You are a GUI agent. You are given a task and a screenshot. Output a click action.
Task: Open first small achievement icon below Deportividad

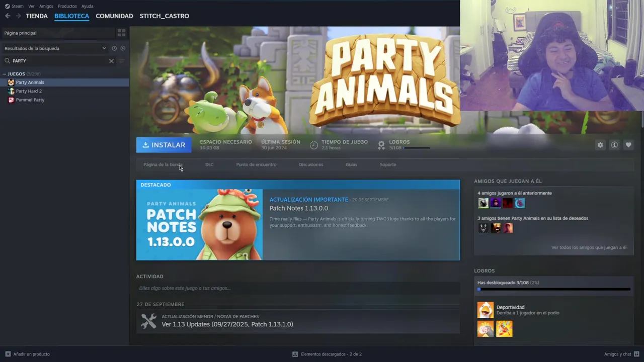pyautogui.click(x=486, y=329)
